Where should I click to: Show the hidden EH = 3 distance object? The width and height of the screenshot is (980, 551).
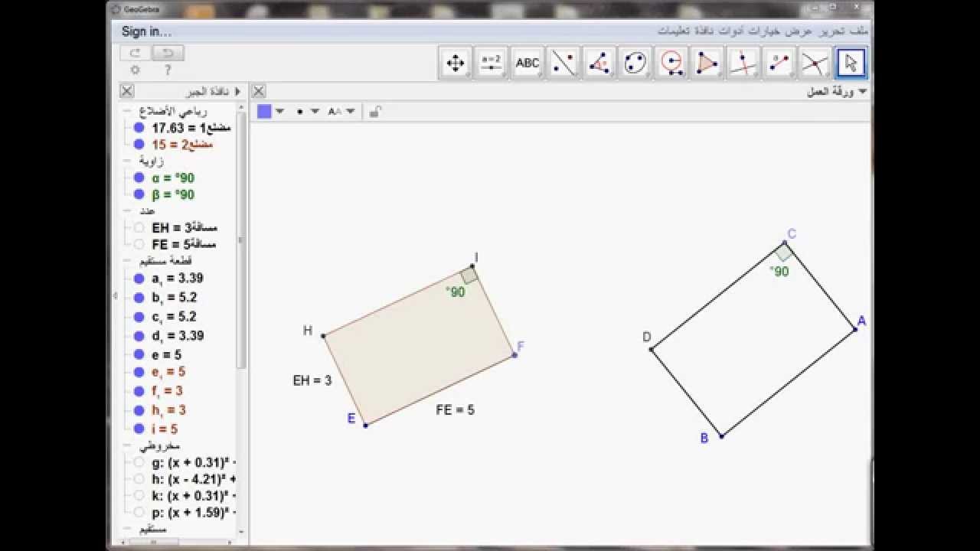[139, 227]
